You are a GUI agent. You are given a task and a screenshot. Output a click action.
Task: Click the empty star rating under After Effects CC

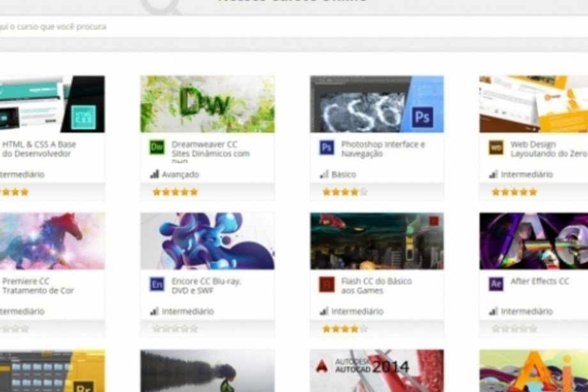coord(514,329)
